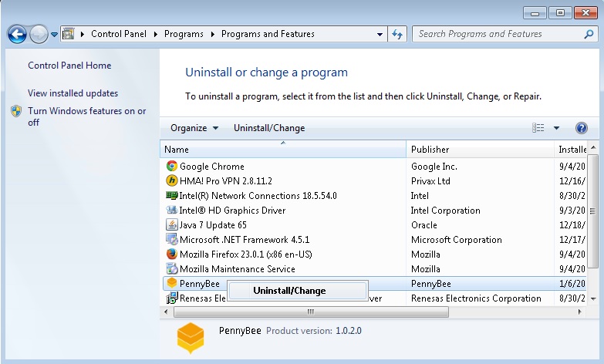Click Uninstall/Change in the toolbar

[x=269, y=128]
